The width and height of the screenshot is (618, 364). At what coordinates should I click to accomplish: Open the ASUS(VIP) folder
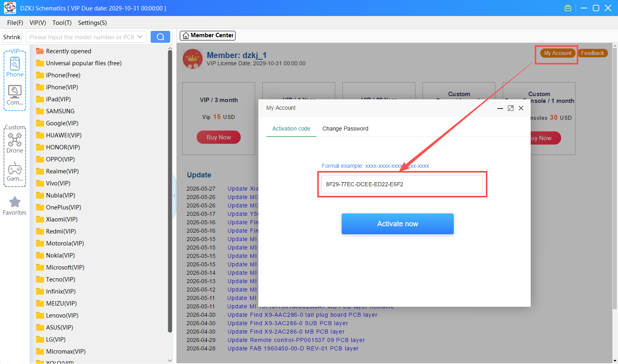(54, 328)
